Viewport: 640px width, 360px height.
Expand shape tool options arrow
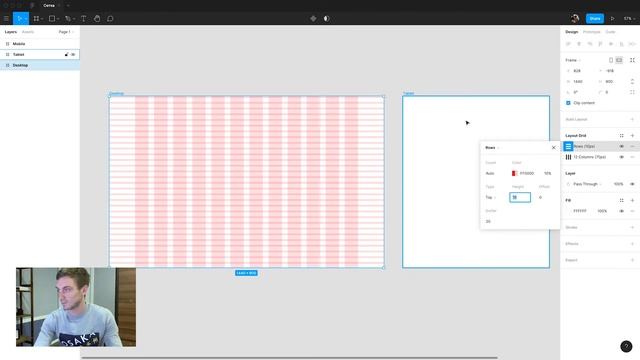click(58, 19)
